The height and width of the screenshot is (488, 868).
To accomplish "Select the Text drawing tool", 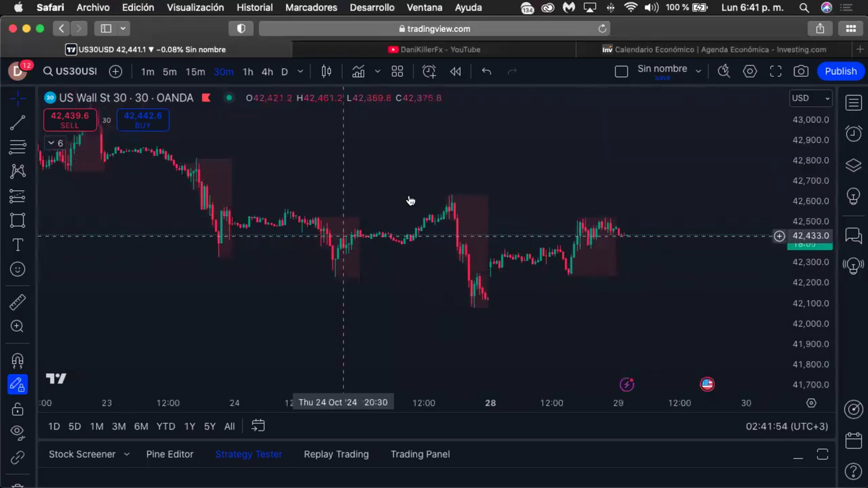I will [17, 244].
